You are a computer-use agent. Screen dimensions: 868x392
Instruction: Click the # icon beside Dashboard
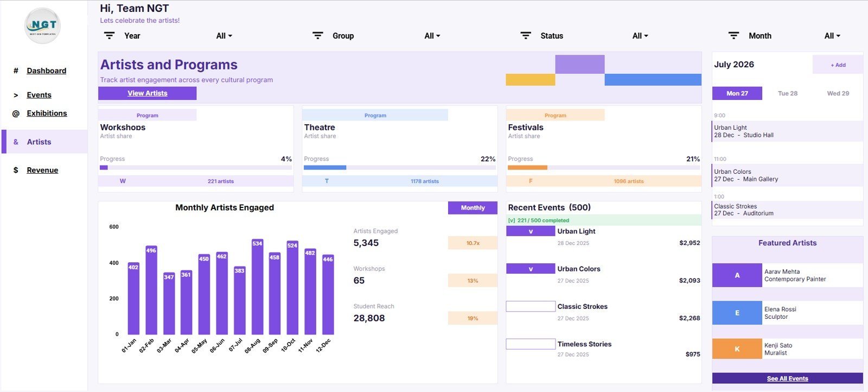16,71
